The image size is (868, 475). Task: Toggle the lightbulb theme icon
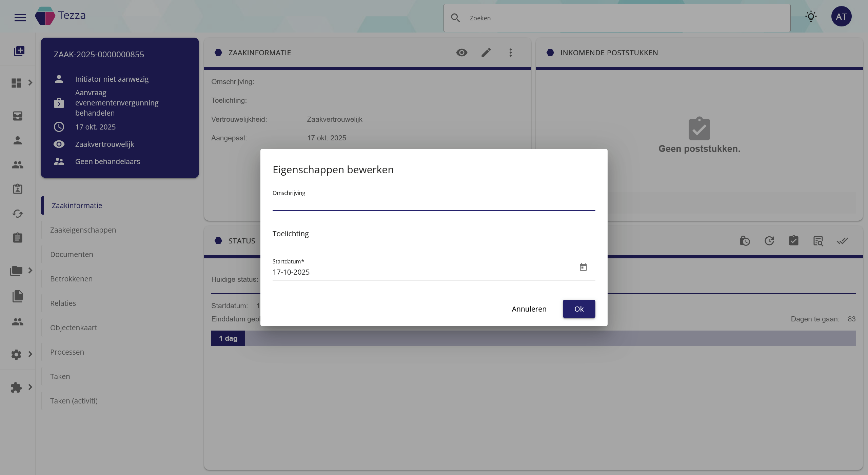pos(811,17)
